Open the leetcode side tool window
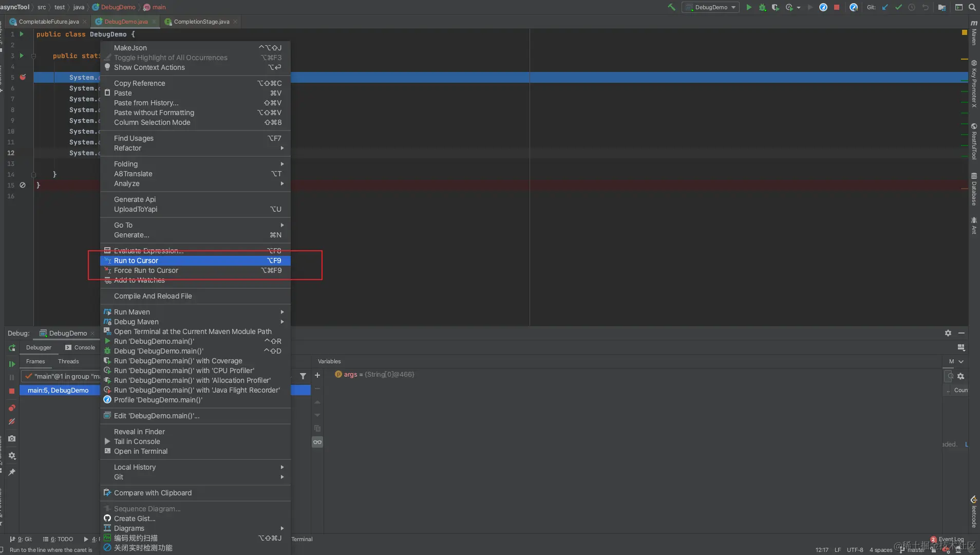The width and height of the screenshot is (980, 555). pos(974,512)
